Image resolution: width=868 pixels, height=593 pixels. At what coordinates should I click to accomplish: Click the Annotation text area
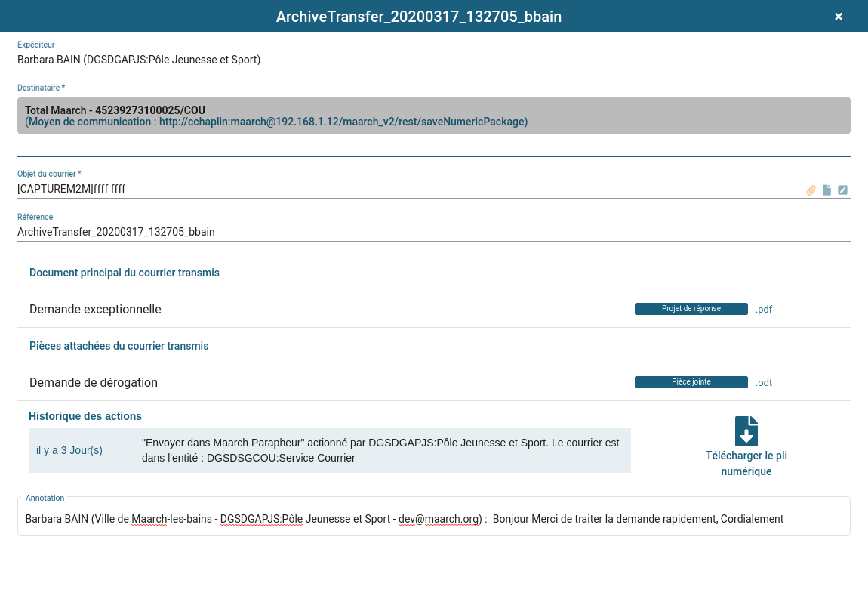tap(433, 519)
